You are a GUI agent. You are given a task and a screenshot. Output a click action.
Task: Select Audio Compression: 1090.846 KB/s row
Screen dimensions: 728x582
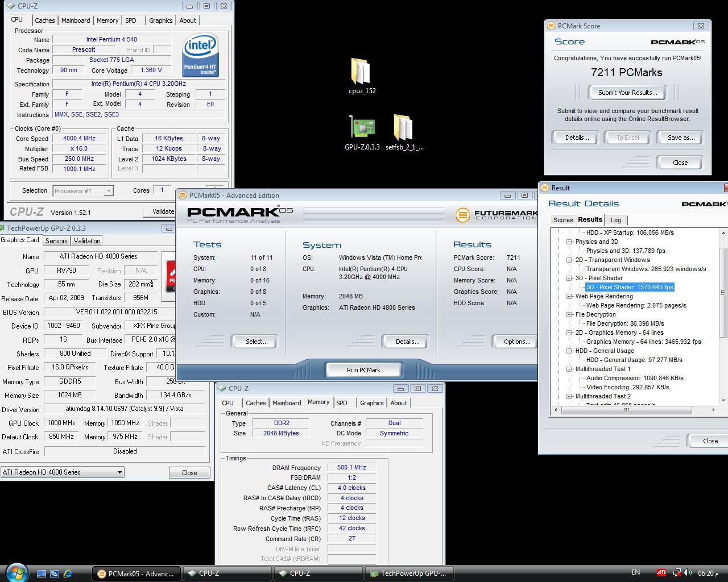635,378
